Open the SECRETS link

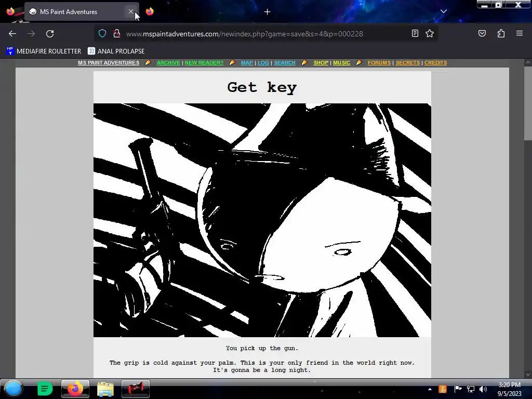pos(408,63)
